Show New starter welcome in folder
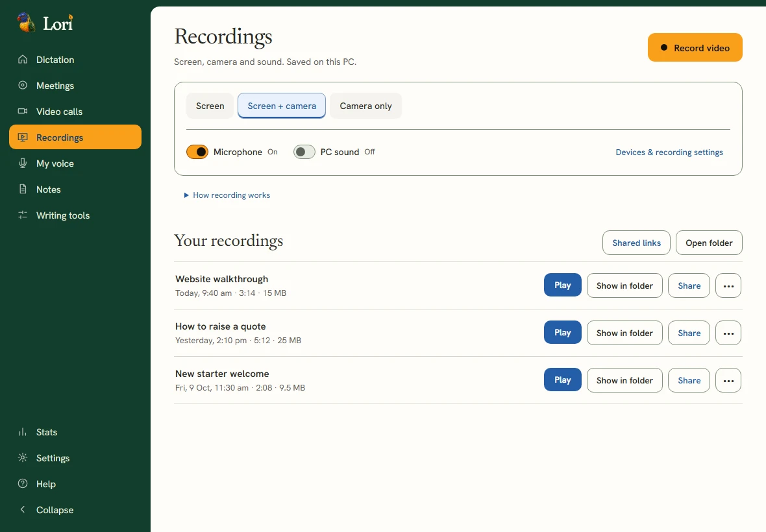The height and width of the screenshot is (532, 766). click(x=624, y=380)
